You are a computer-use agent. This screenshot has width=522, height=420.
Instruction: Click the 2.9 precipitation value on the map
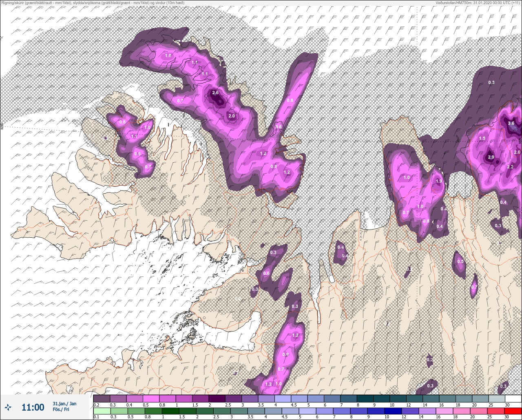(491, 157)
